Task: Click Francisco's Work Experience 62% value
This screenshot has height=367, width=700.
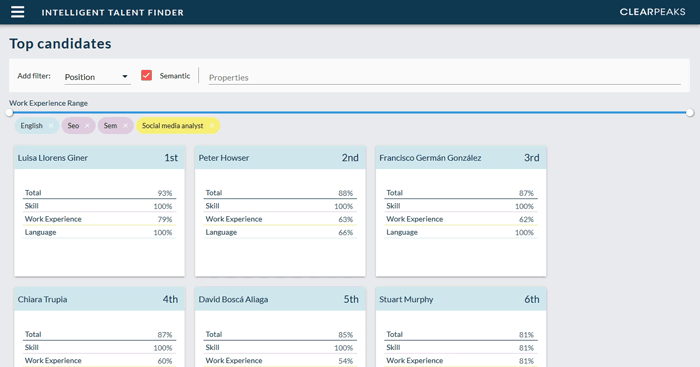Action: pos(526,219)
